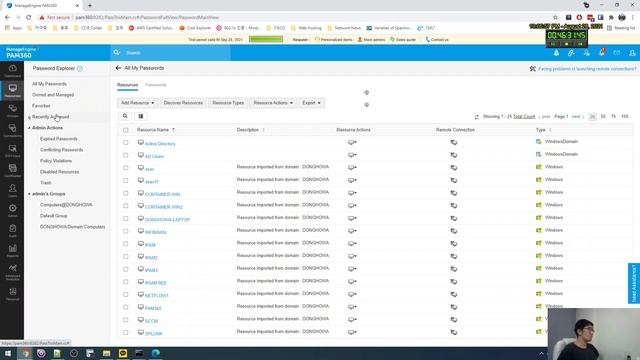Check the NETFLOW1 row checkbox

126,294
